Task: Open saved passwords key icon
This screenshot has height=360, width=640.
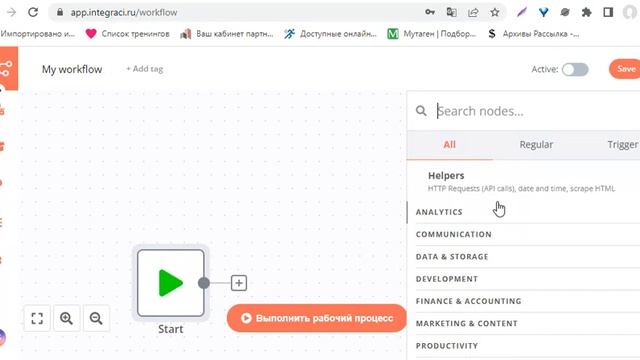Action: coord(430,12)
